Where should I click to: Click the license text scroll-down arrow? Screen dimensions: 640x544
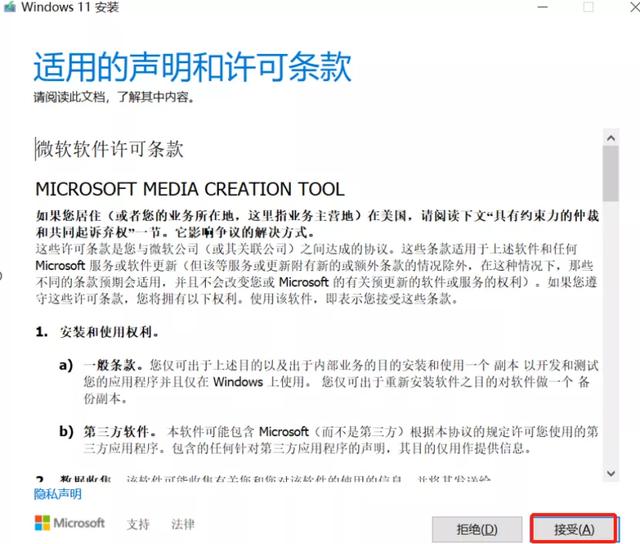(611, 473)
